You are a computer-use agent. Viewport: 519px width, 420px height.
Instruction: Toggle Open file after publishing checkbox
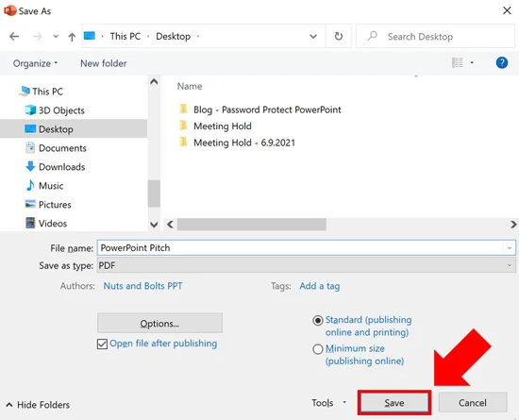click(x=102, y=344)
